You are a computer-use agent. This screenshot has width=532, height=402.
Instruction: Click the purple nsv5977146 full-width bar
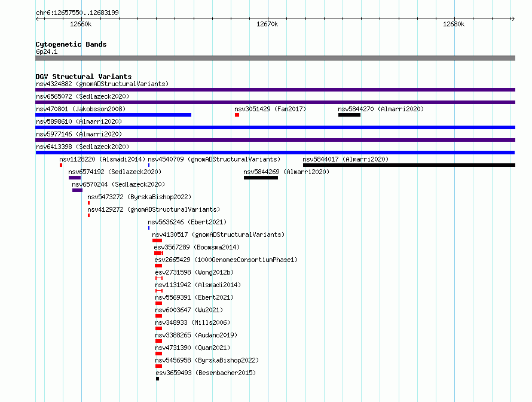click(x=275, y=140)
